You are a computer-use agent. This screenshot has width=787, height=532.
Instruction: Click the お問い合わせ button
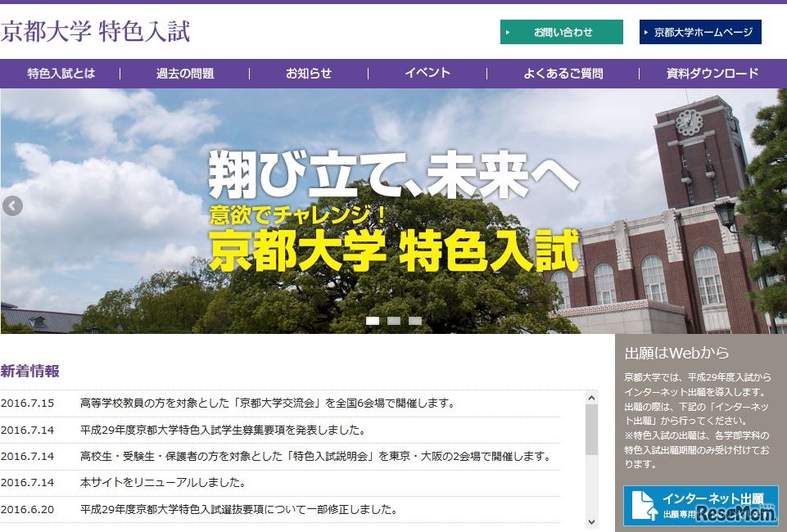pos(561,31)
